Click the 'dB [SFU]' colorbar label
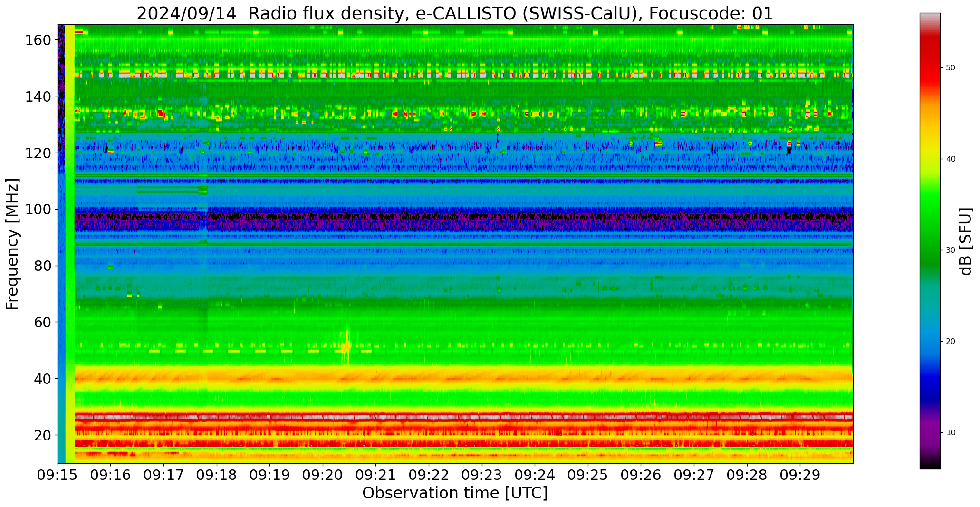980x507 pixels. pos(965,241)
